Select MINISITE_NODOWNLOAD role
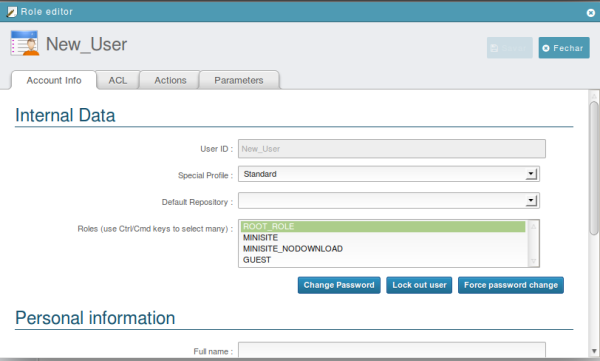 383,249
